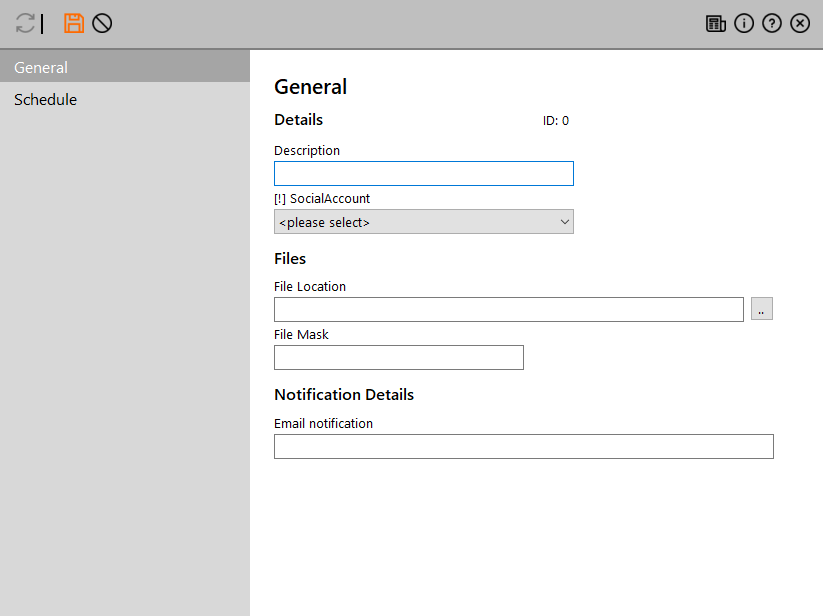Click the 'Files' section heading
The height and width of the screenshot is (616, 823).
click(x=290, y=259)
